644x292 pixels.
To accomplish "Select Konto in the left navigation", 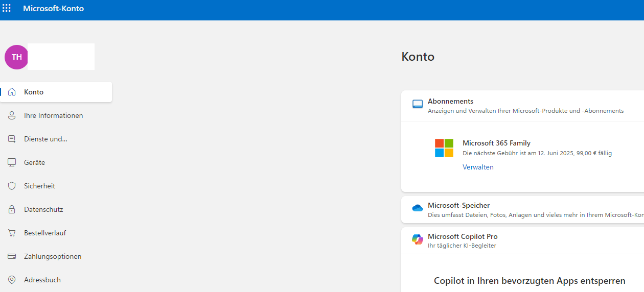I will click(34, 92).
